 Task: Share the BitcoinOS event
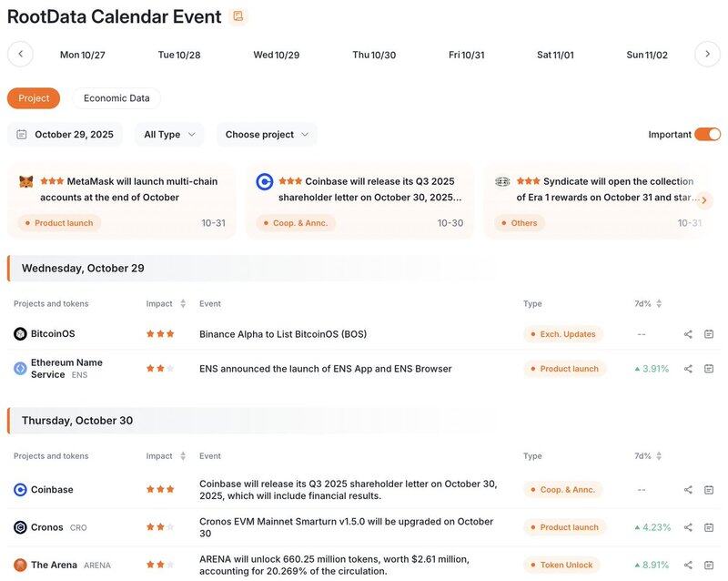(688, 334)
